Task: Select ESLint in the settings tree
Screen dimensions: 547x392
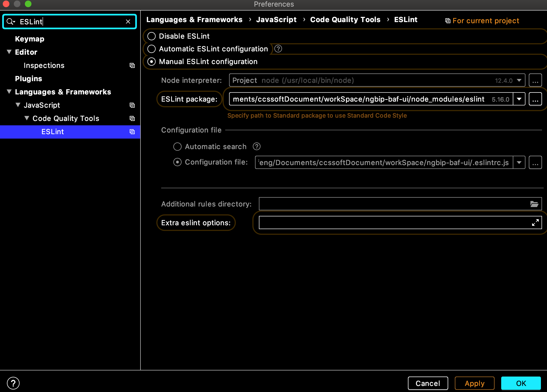Action: click(70, 132)
